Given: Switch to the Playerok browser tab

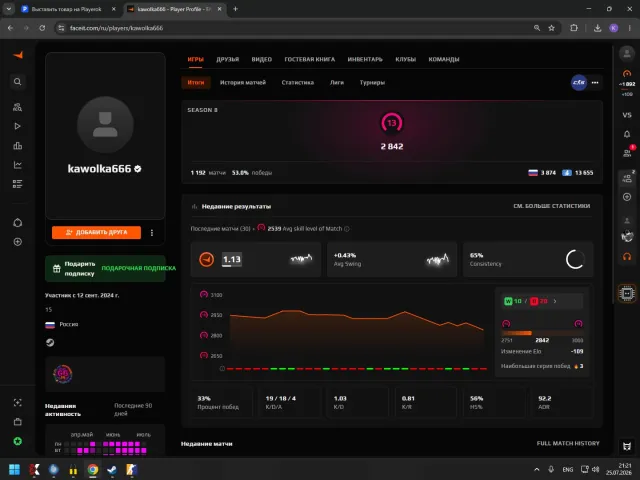Looking at the screenshot, I should pos(68,9).
